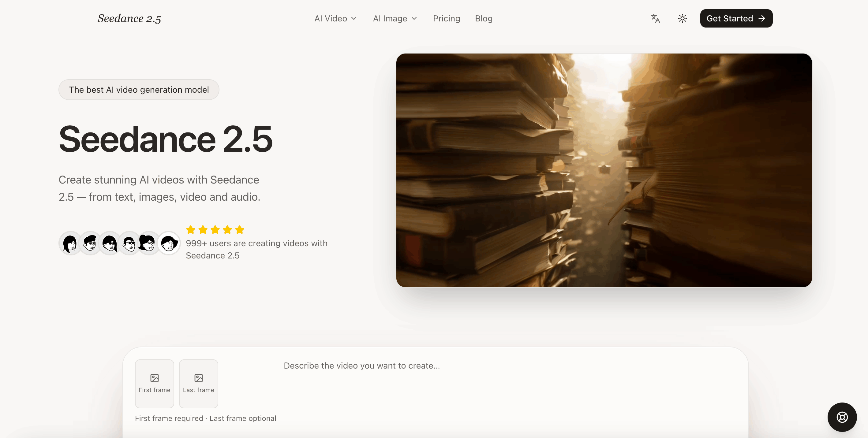Click '999+ users are creating videos with' text
868x438 pixels.
coord(256,243)
